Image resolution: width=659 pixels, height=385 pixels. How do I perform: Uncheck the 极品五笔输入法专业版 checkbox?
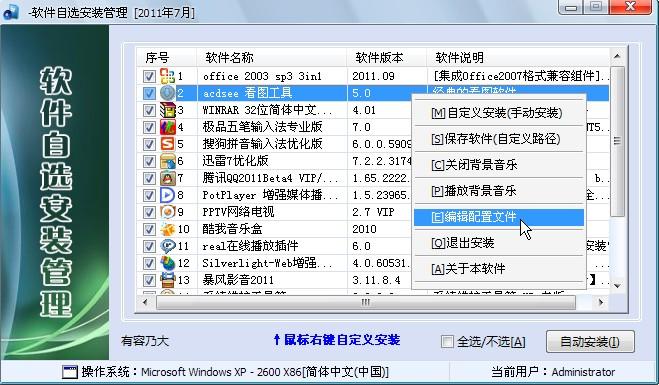click(x=149, y=127)
